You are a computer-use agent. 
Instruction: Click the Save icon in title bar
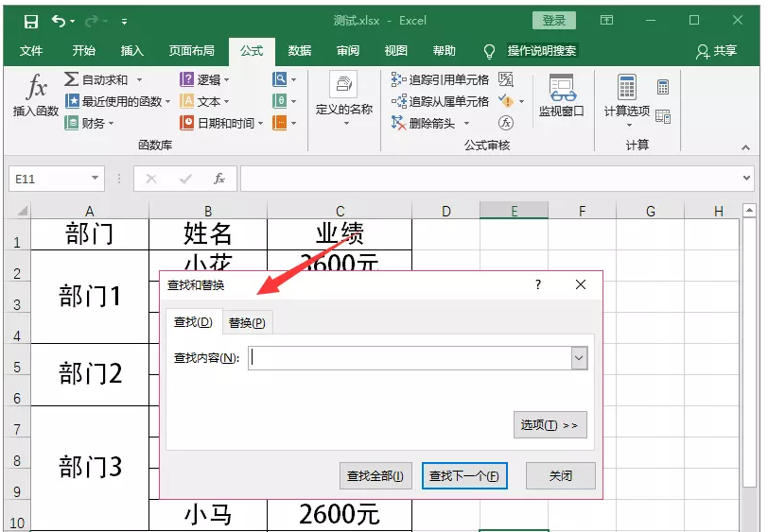click(x=30, y=21)
